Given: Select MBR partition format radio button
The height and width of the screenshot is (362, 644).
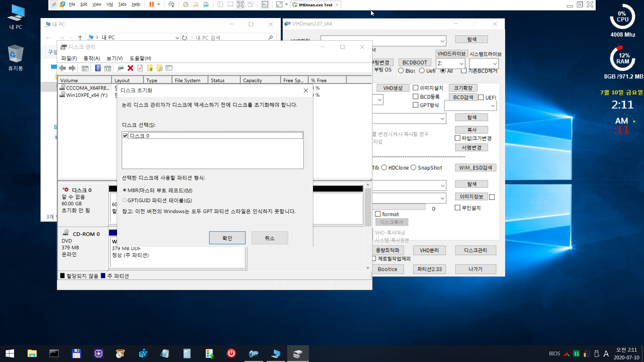Looking at the screenshot, I should pos(124,190).
